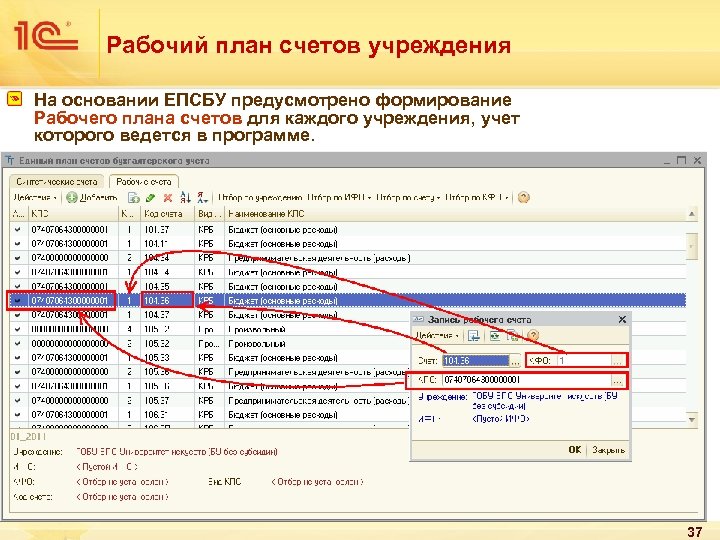The height and width of the screenshot is (540, 720).
Task: Click the Вид КПС filter value at the bottom
Action: [317, 482]
